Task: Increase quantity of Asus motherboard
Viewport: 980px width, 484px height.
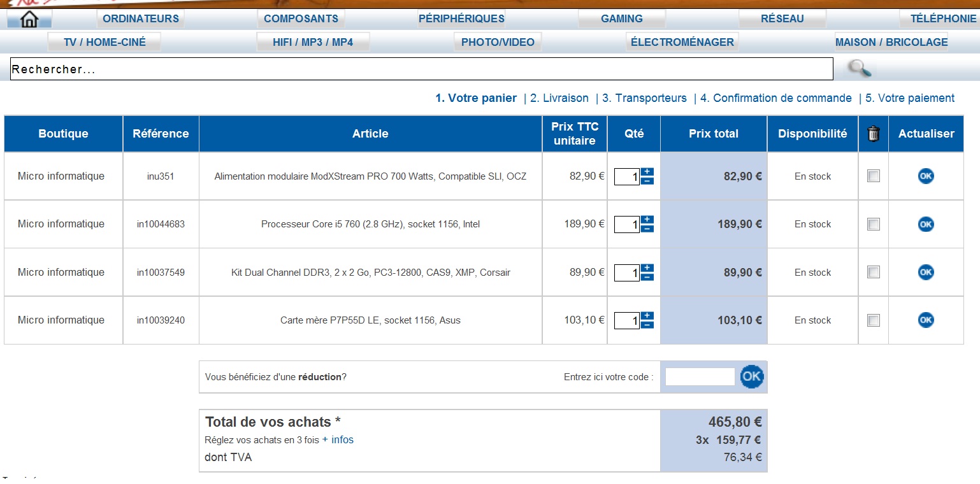Action: [x=647, y=316]
